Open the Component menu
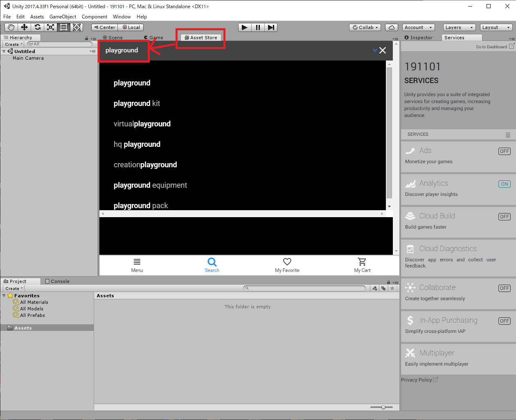This screenshot has width=516, height=420. (x=95, y=17)
